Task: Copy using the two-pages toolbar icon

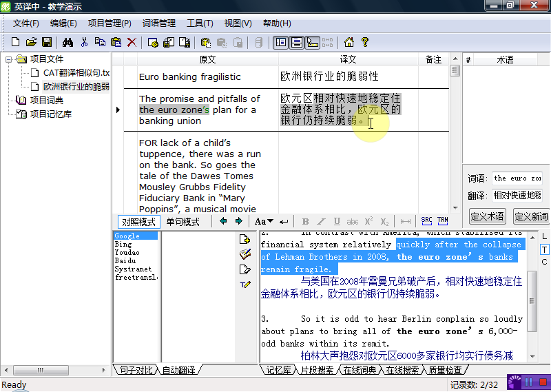Action: point(100,42)
